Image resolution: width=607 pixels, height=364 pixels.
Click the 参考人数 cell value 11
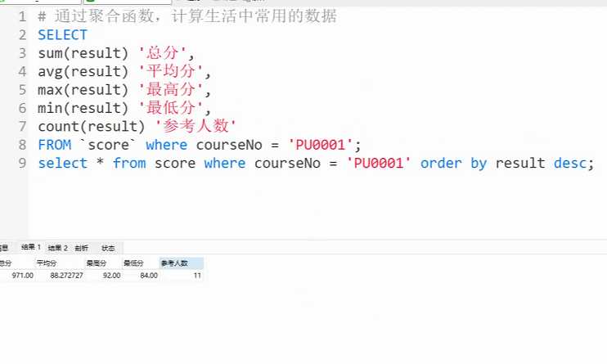click(197, 276)
